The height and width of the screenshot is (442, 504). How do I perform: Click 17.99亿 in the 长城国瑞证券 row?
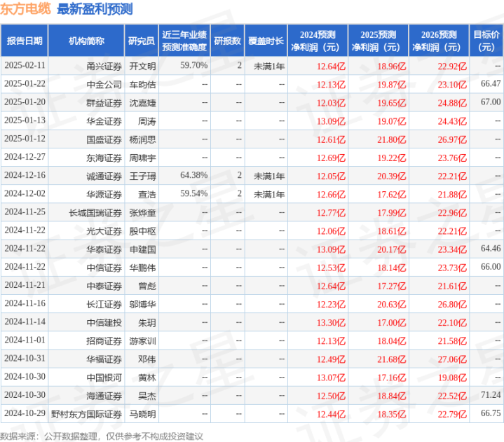coord(392,213)
